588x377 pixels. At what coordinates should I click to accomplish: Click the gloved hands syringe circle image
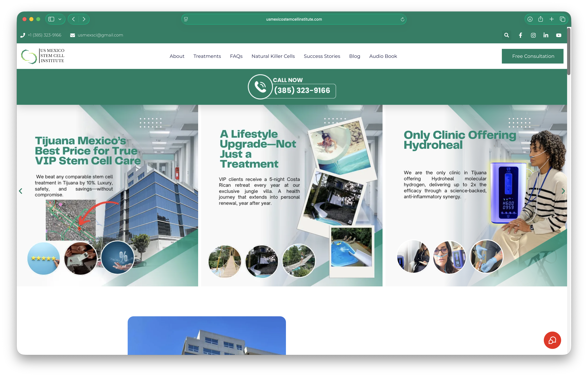coord(486,256)
